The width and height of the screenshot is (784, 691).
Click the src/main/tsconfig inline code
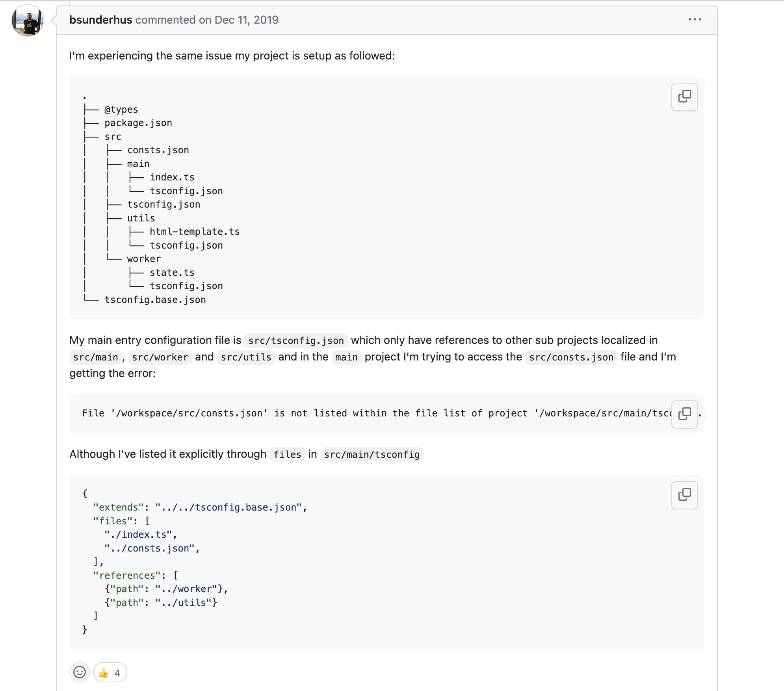[372, 455]
